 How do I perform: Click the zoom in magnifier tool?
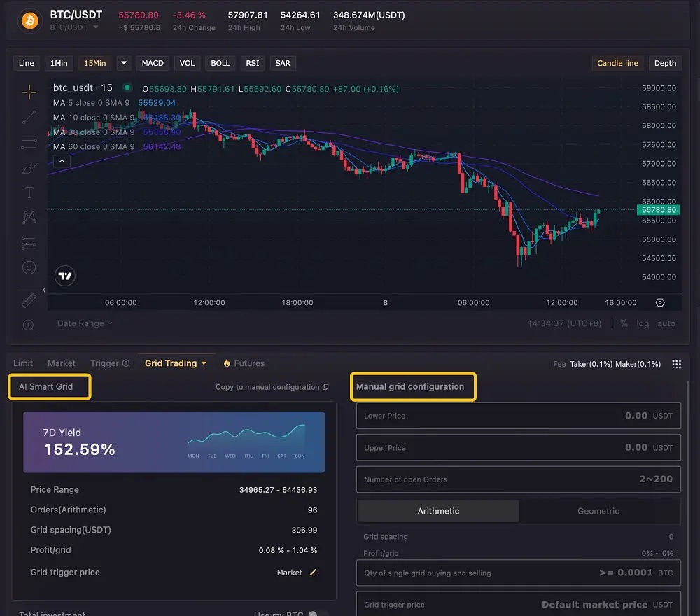click(29, 325)
